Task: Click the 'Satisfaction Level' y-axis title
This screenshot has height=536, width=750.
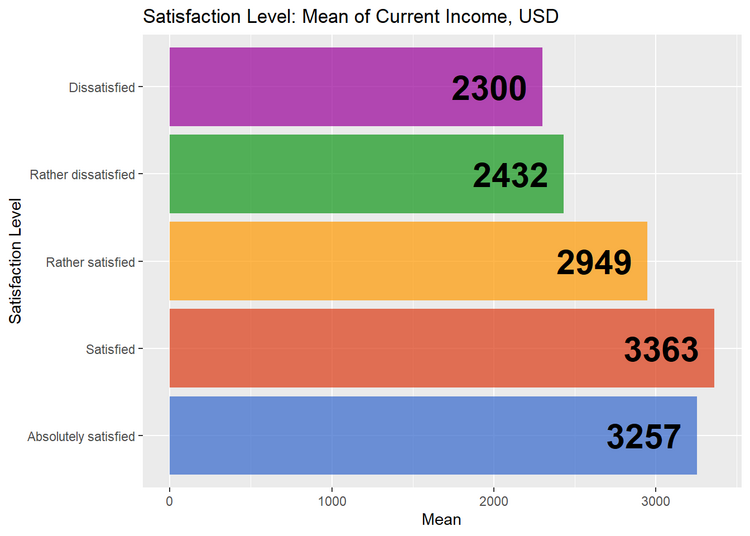Action: click(15, 262)
